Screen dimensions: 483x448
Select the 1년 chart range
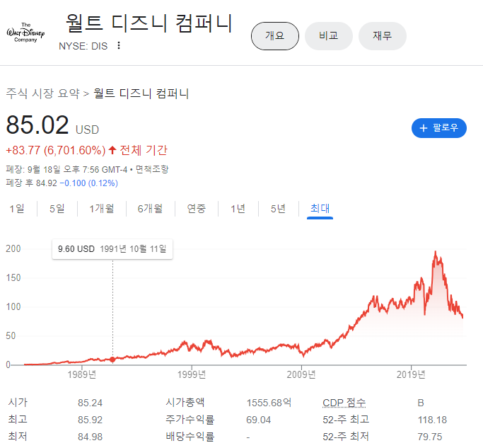pos(238,209)
